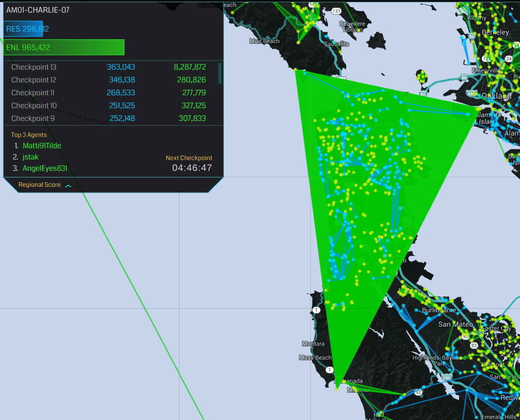Click the Highway 82 route shield

(x=474, y=346)
